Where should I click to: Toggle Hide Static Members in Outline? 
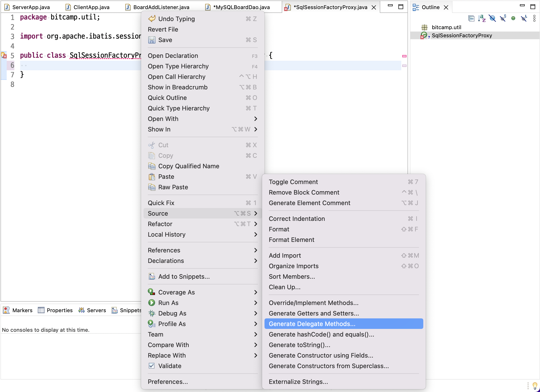(503, 18)
